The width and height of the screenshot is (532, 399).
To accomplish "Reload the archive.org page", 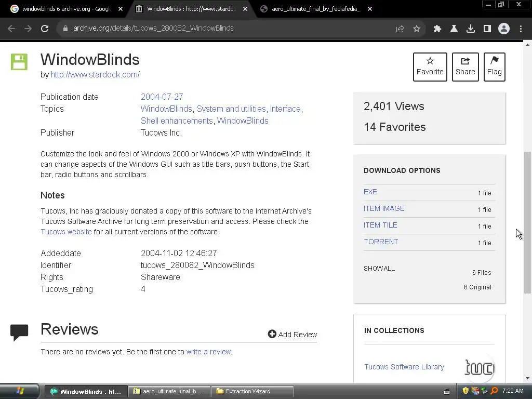I will tap(45, 29).
